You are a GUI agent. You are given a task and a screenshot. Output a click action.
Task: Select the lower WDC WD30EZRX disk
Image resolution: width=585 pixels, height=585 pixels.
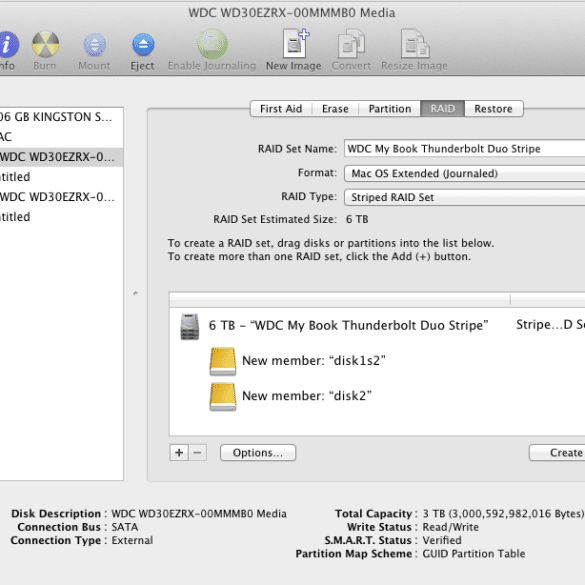[x=62, y=197]
